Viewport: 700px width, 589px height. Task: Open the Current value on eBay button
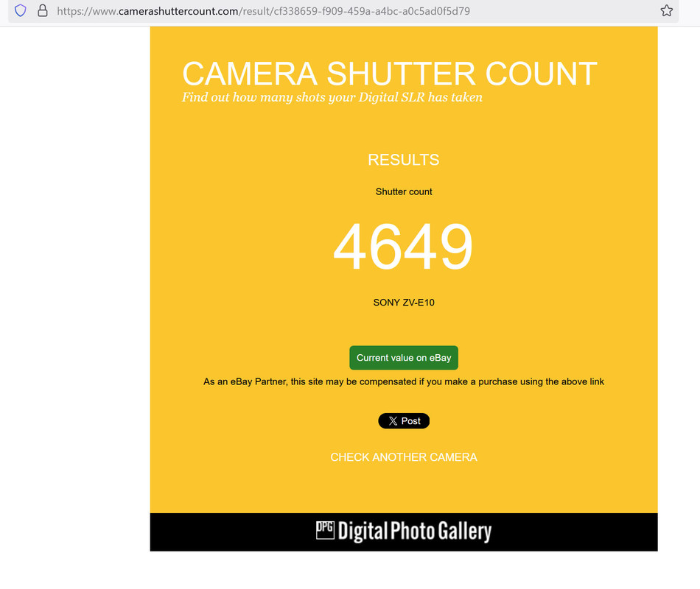tap(404, 357)
